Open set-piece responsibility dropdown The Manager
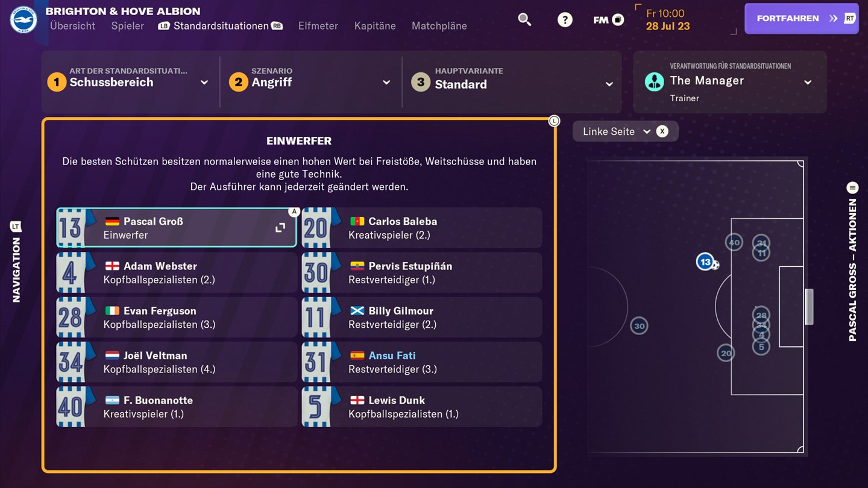Image resolution: width=868 pixels, height=488 pixels. 808,83
